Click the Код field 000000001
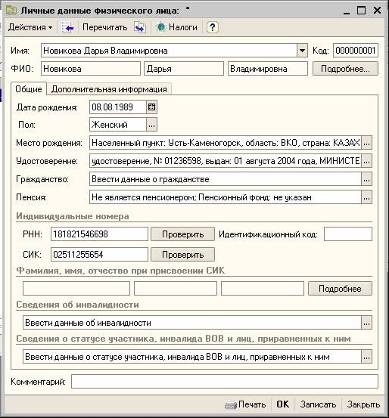389x418 pixels. (355, 51)
